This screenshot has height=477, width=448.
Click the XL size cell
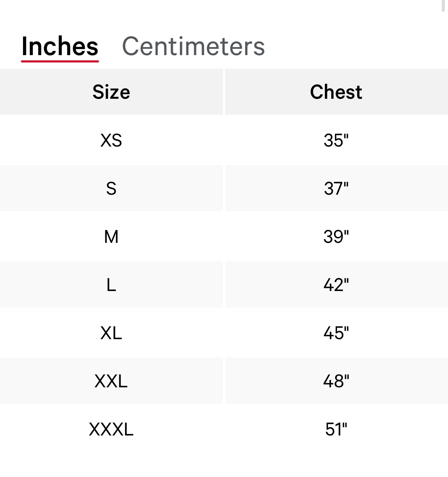[111, 333]
